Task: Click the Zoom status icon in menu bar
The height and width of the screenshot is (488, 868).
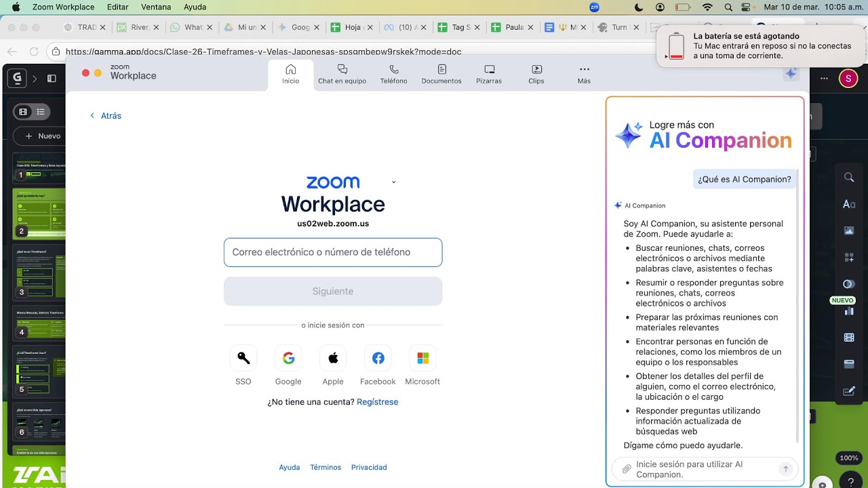Action: [595, 7]
